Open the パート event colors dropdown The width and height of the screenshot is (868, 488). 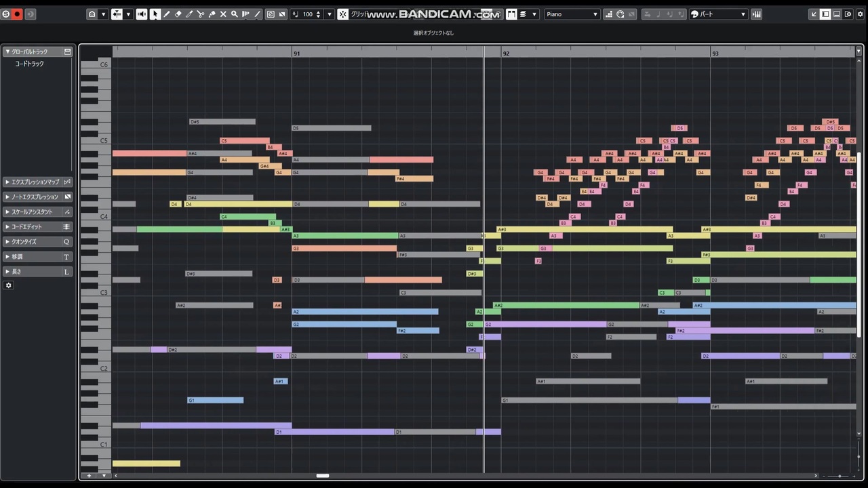point(718,14)
